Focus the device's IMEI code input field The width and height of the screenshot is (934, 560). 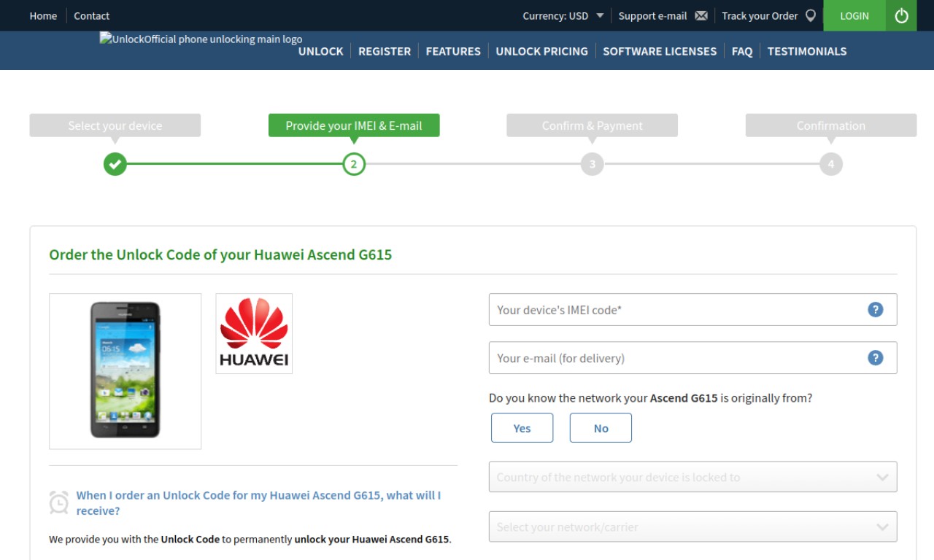pos(692,309)
